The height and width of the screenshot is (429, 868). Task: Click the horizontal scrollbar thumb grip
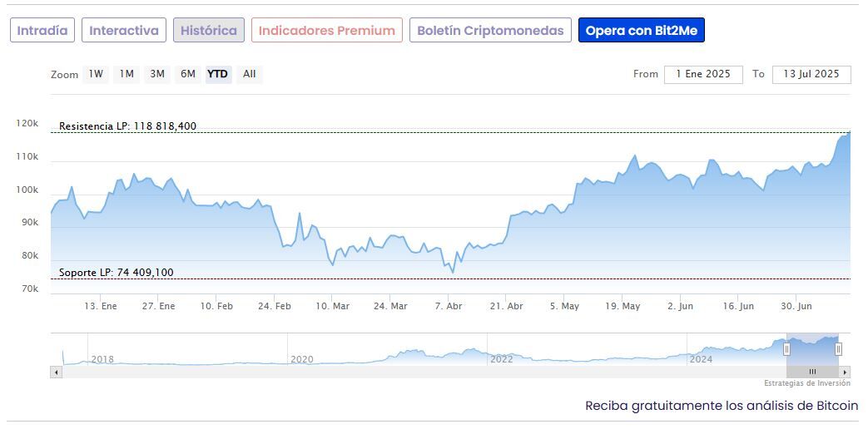tap(812, 372)
